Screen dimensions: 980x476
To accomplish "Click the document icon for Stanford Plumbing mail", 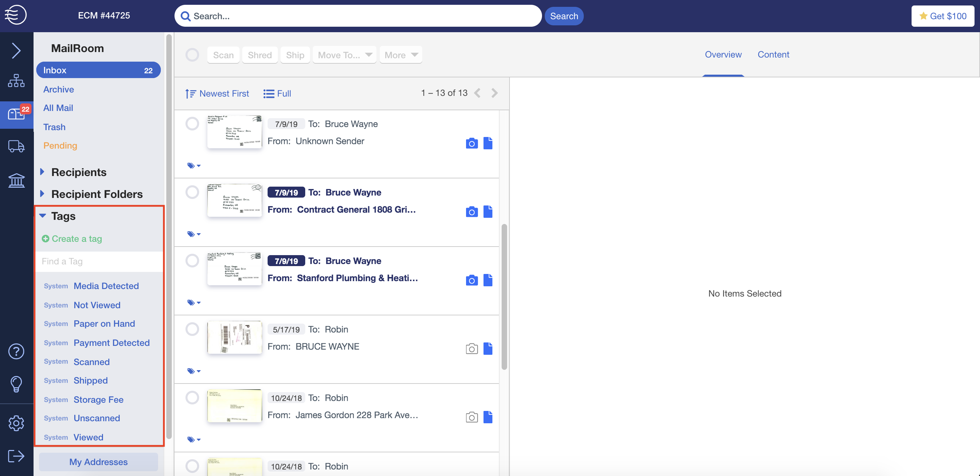I will pyautogui.click(x=488, y=280).
